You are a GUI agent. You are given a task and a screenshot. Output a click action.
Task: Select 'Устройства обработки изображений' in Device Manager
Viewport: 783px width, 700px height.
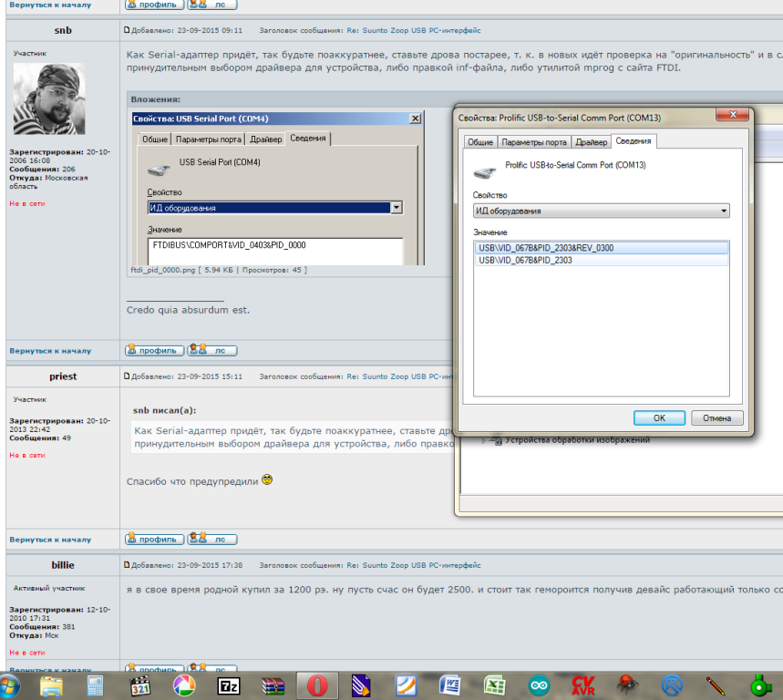coord(577,440)
